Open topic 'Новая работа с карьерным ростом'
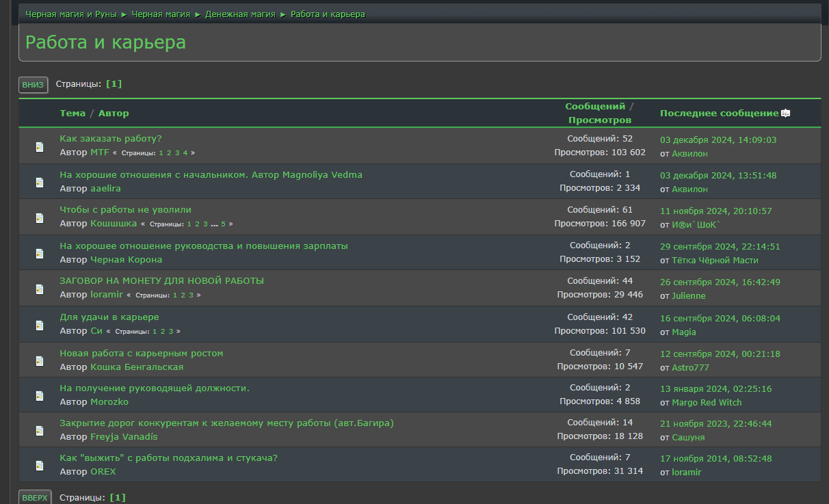 (142, 354)
